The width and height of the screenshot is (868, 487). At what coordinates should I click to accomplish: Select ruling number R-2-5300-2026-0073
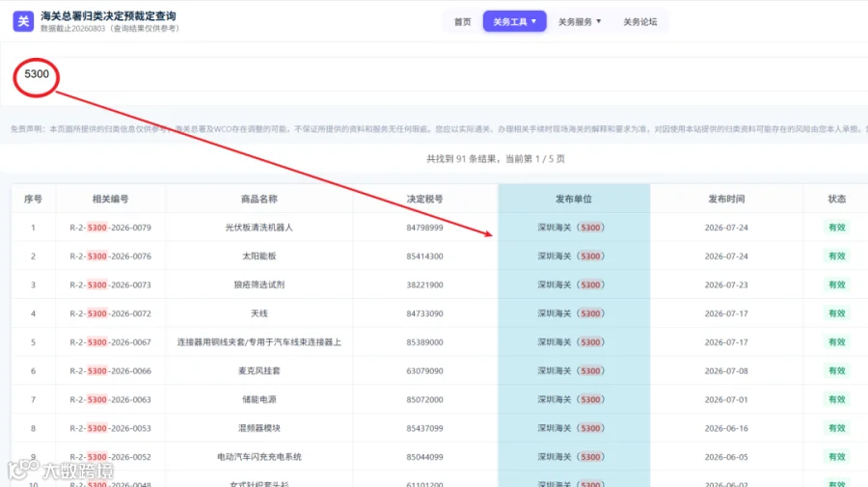click(111, 285)
